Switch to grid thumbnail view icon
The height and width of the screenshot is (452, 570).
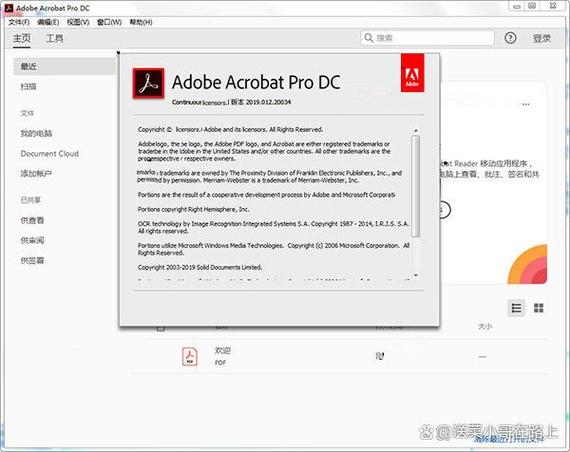click(x=538, y=308)
